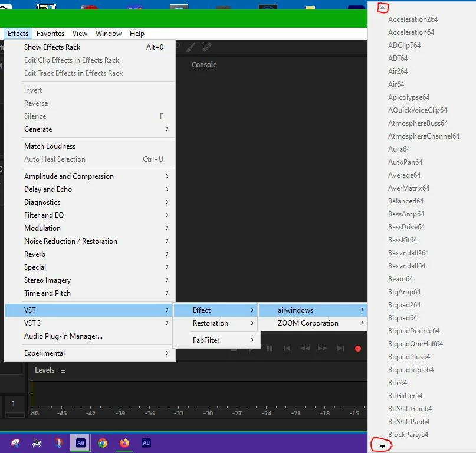Expand Filter and EQ submenu

click(x=90, y=215)
